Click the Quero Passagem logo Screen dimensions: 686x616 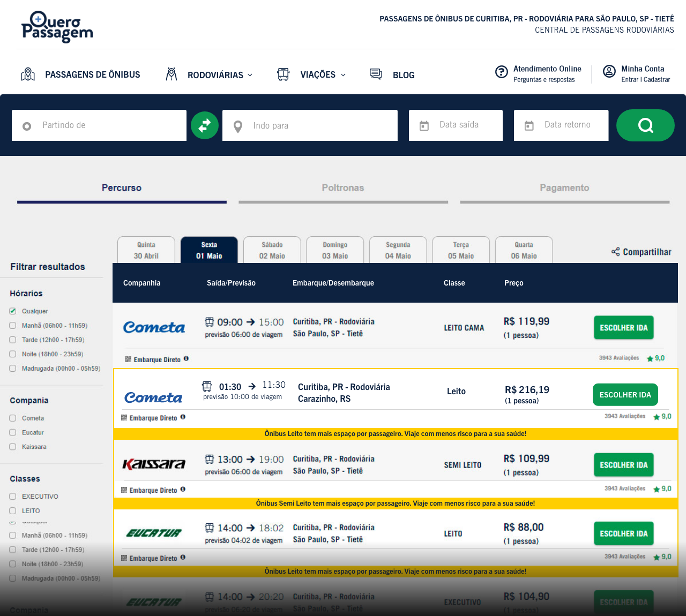point(57,27)
